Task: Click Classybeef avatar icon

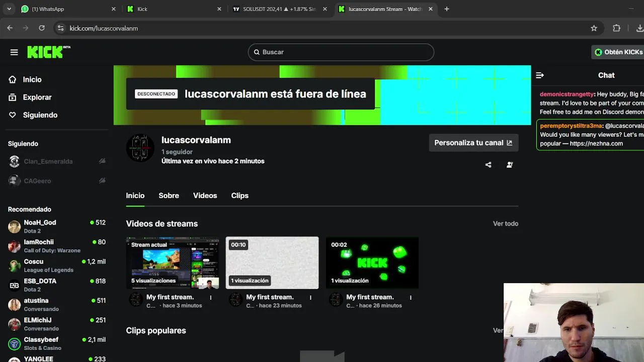Action: click(x=15, y=344)
